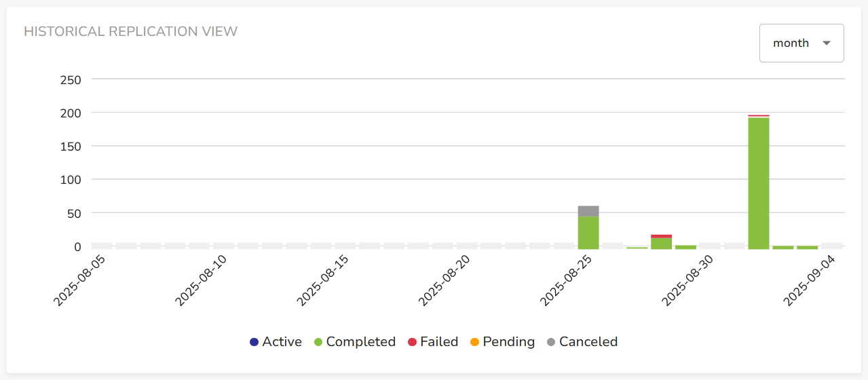Click the gray Canceled segment on 2025-08-25 bar
Viewport: 868px width, 380px height.
pos(588,211)
